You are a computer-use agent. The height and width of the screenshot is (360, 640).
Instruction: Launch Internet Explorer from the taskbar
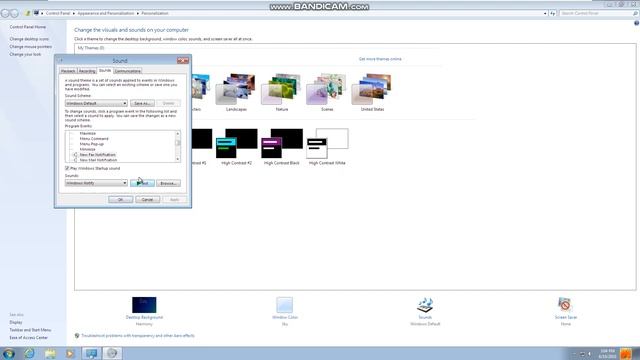29,353
